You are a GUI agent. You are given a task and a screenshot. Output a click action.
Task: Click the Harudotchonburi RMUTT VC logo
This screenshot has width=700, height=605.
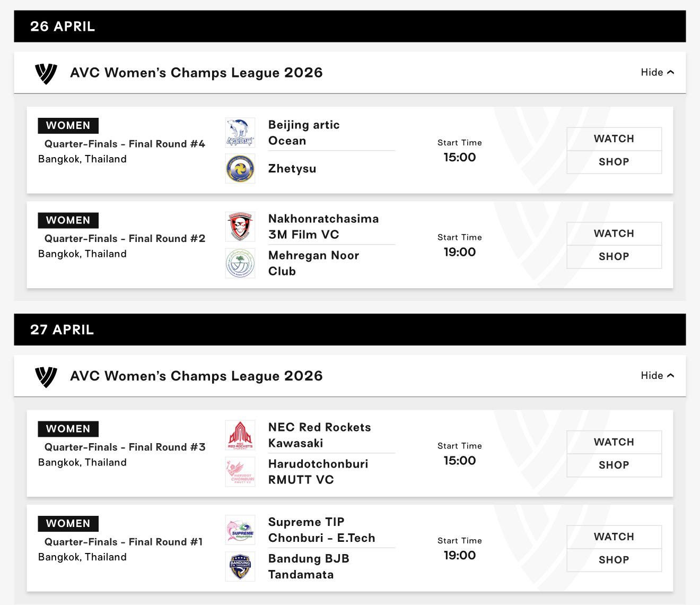pyautogui.click(x=240, y=472)
